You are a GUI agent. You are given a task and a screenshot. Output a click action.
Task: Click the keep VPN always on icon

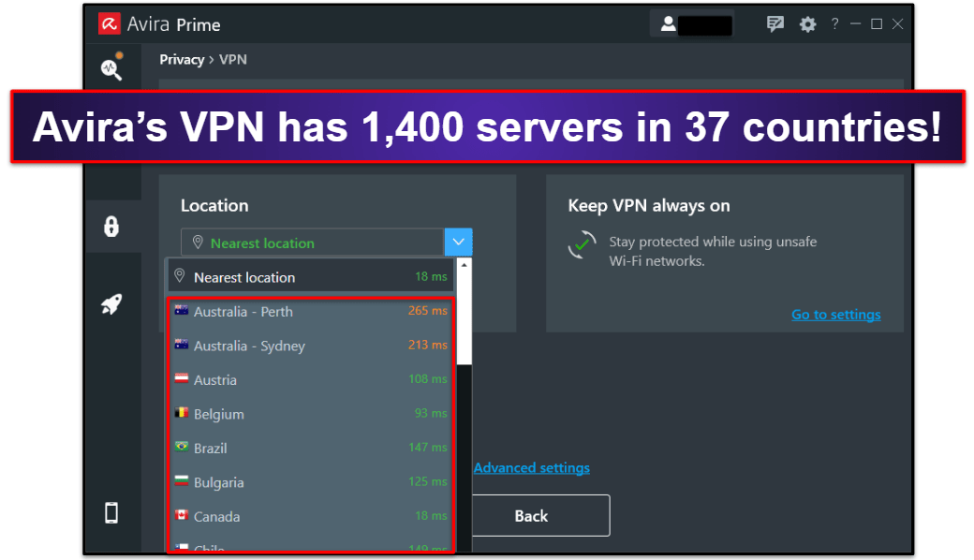coord(582,245)
